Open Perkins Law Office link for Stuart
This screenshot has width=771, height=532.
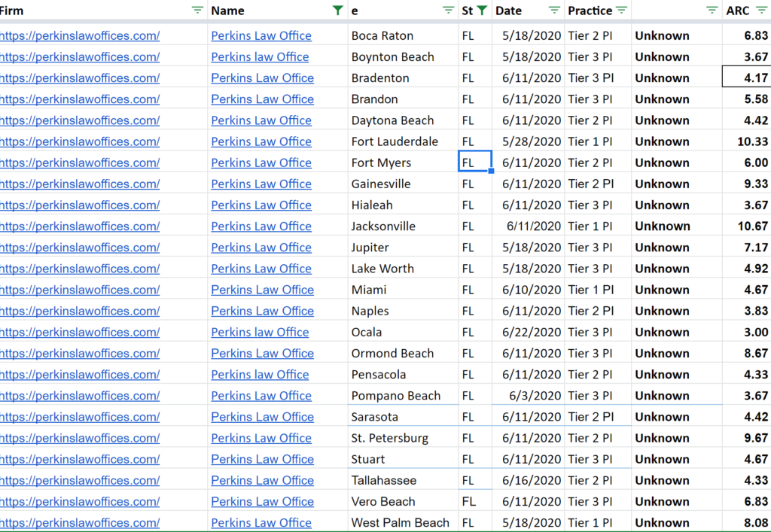263,459
